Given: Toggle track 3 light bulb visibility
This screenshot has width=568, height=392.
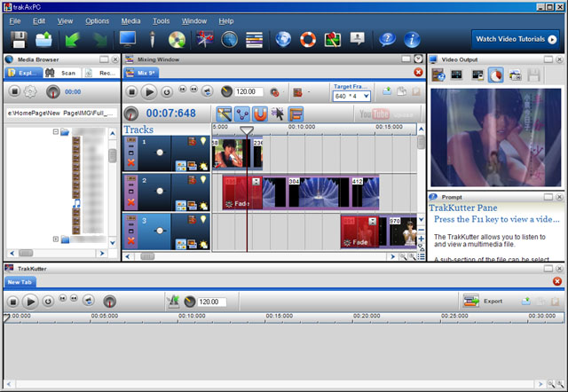Looking at the screenshot, I should [203, 219].
